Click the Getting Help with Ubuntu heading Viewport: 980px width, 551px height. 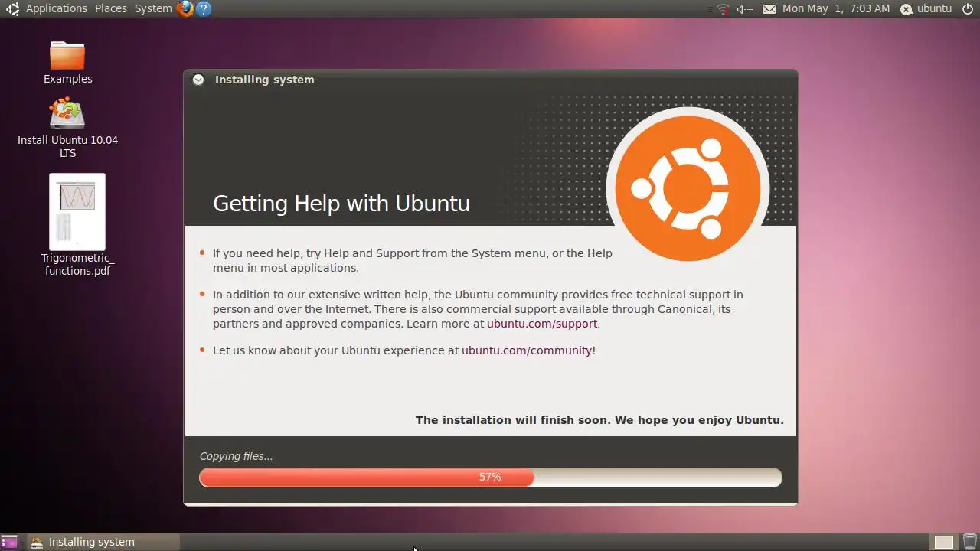[341, 204]
